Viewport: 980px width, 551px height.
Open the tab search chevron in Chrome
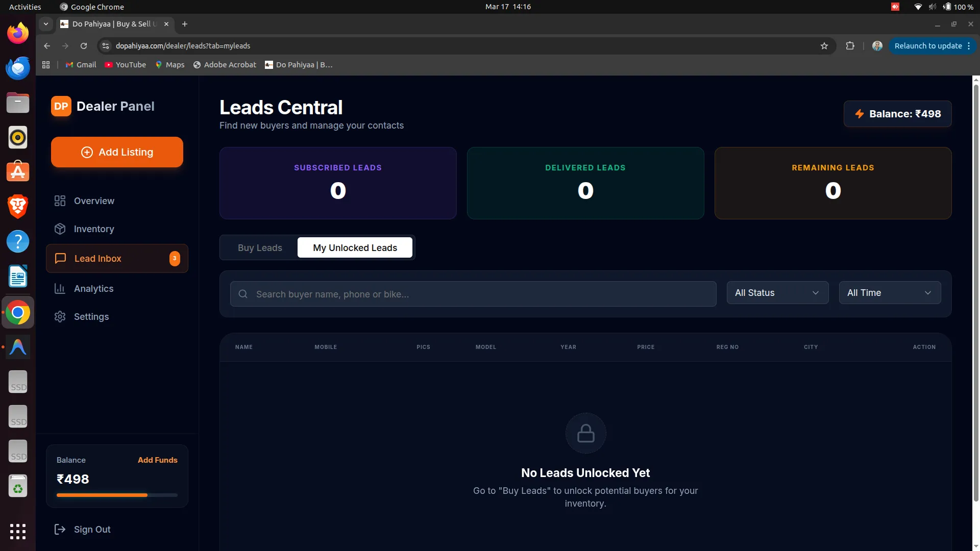tap(45, 24)
